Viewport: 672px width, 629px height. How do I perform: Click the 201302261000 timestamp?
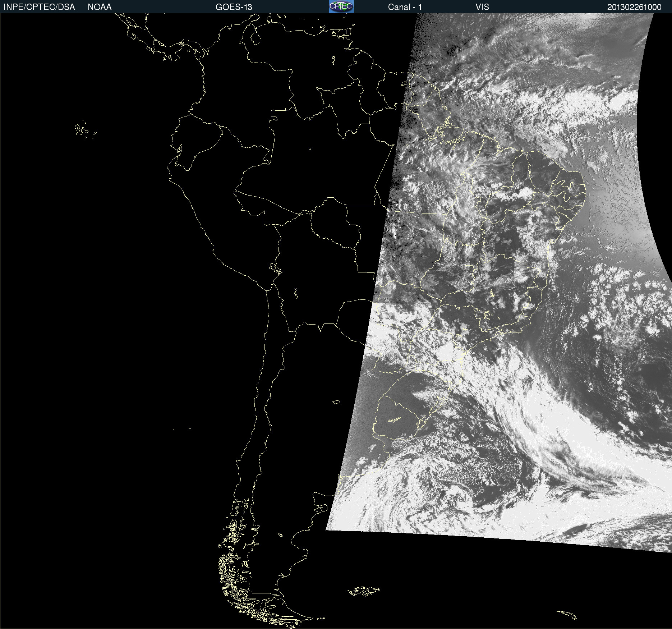tap(634, 7)
